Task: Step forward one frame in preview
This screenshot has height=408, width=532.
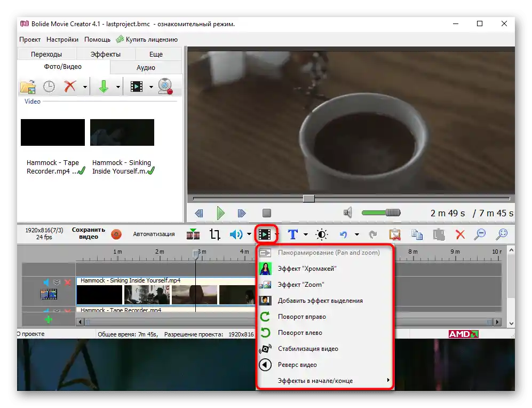Action: [x=242, y=213]
